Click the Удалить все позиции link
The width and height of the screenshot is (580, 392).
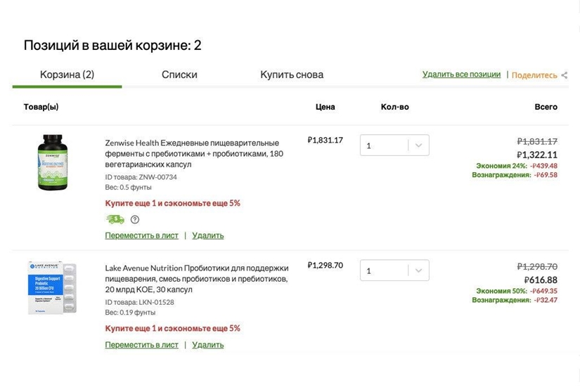(461, 74)
